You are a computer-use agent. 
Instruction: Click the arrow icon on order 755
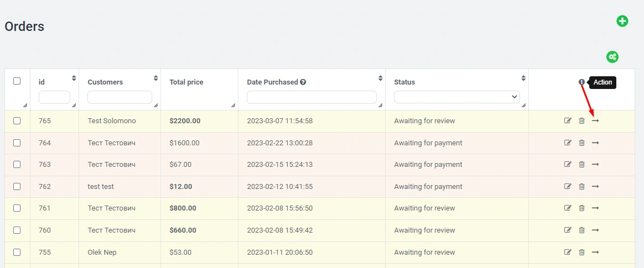pyautogui.click(x=595, y=253)
